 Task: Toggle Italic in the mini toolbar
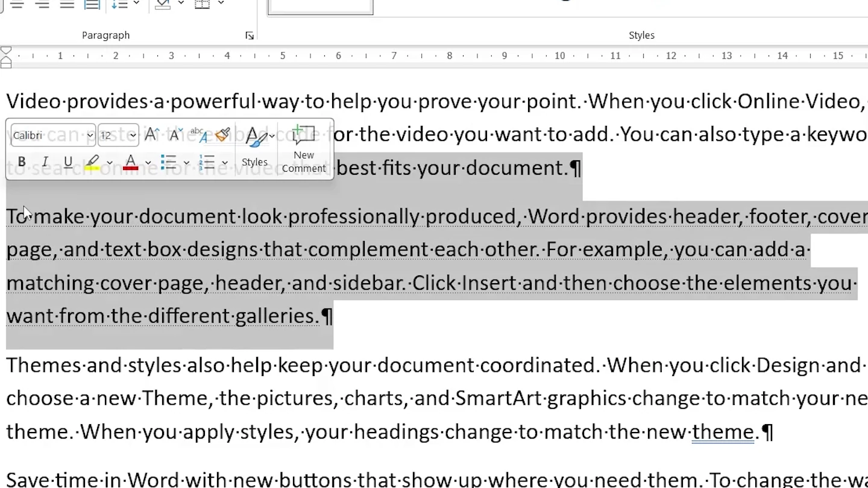pyautogui.click(x=45, y=162)
